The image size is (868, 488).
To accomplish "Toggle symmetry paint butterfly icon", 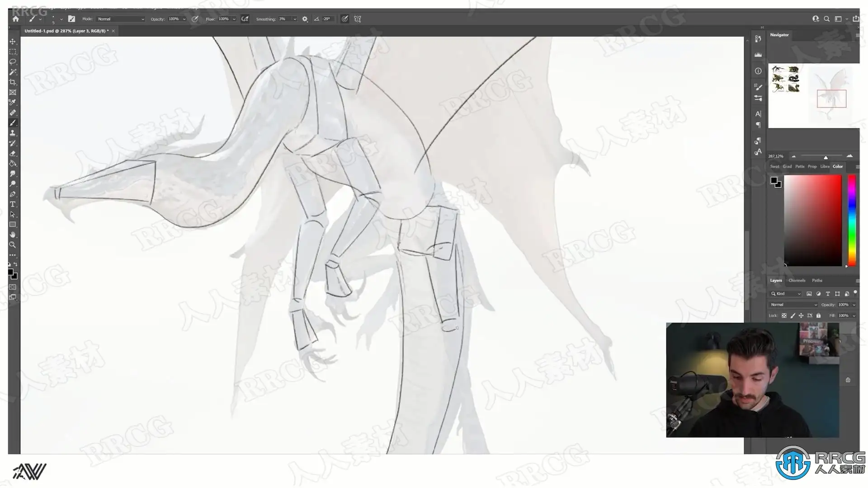I will (358, 19).
